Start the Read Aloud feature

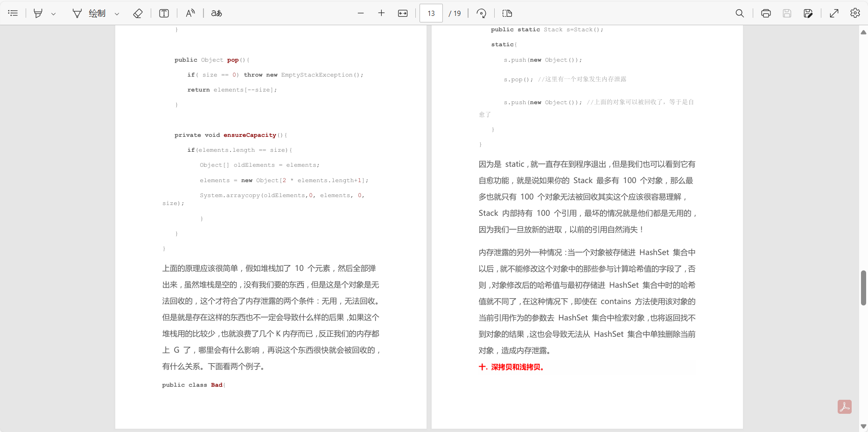coord(190,13)
